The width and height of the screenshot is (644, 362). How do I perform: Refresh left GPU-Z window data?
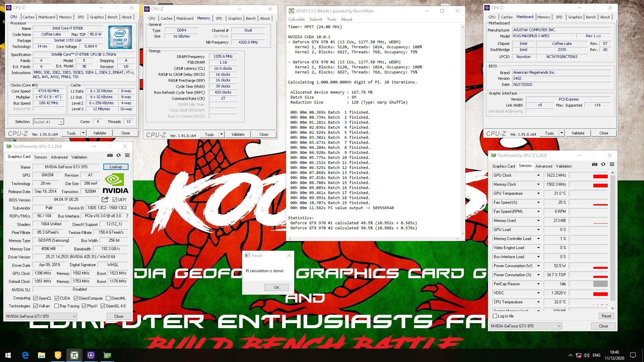[118, 156]
